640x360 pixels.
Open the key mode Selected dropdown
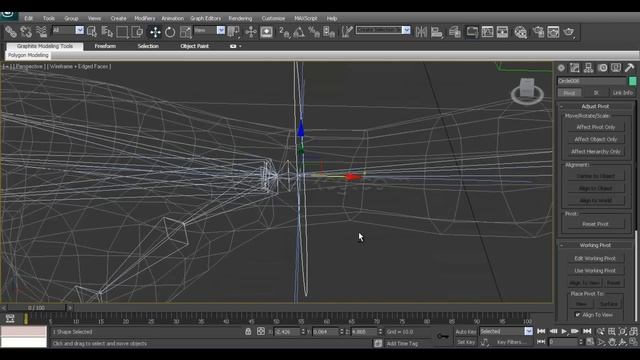528,331
